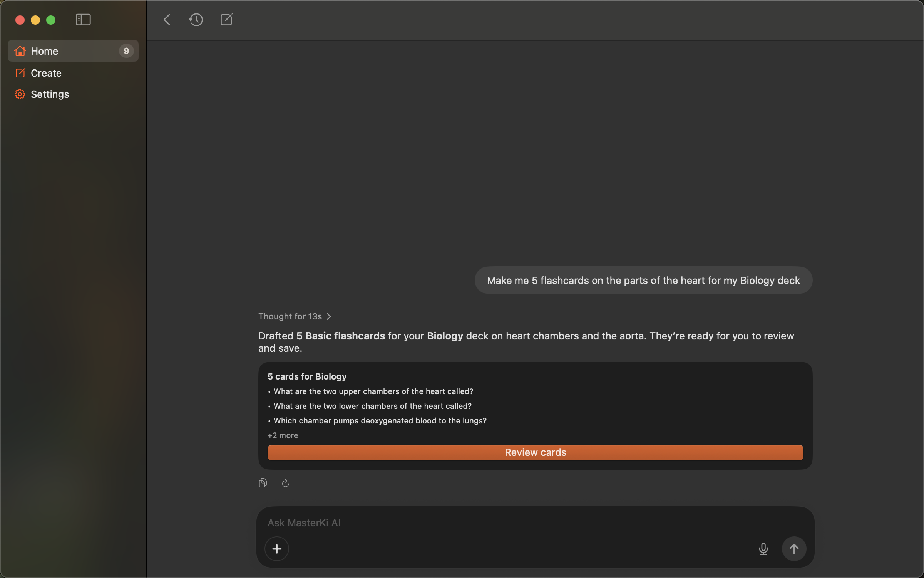The image size is (924, 578).
Task: Add an attachment with the plus button
Action: pos(277,549)
